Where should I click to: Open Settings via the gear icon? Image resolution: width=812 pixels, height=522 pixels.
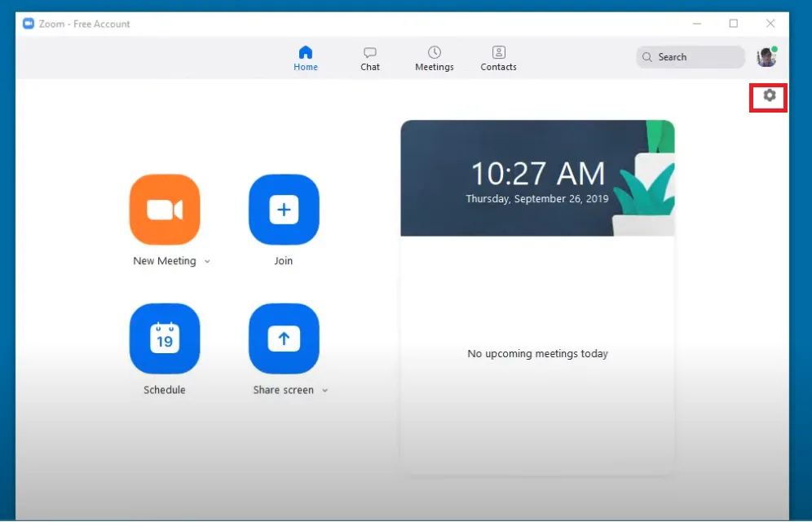point(769,96)
